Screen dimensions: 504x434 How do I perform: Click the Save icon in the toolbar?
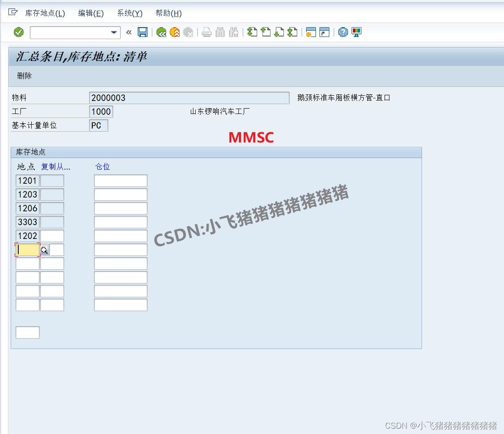pos(143,32)
